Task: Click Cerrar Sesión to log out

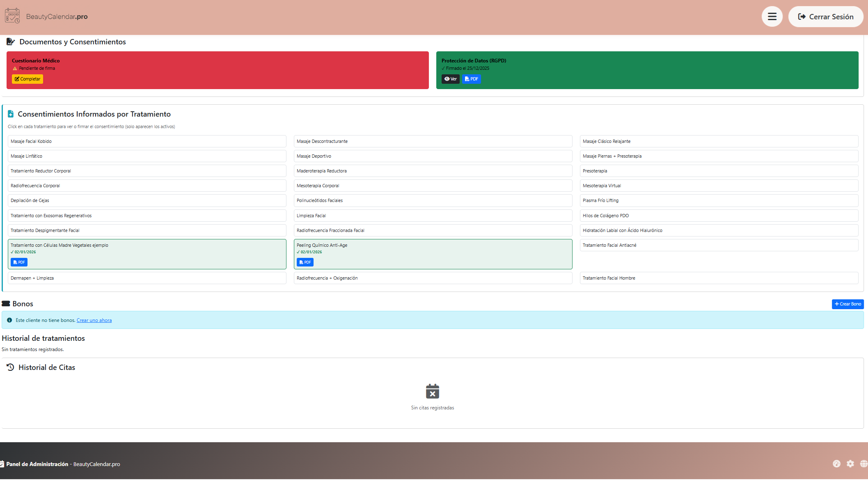Action: tap(825, 17)
